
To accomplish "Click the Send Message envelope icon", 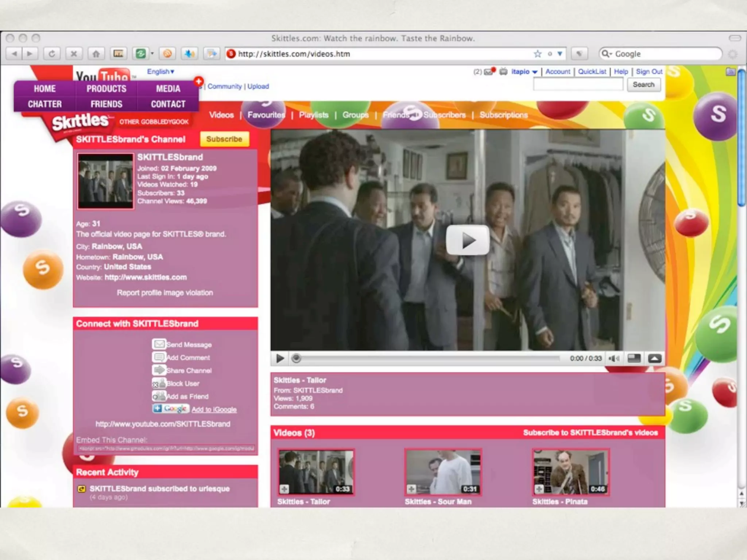I will (159, 344).
